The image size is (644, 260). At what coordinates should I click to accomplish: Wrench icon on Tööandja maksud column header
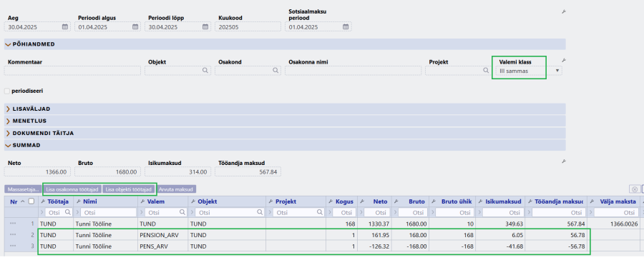(x=530, y=201)
